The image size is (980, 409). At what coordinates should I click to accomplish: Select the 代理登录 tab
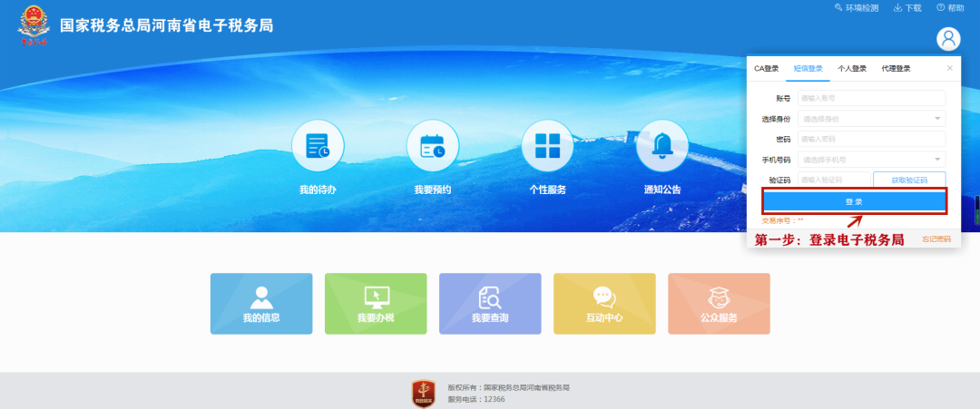[896, 69]
